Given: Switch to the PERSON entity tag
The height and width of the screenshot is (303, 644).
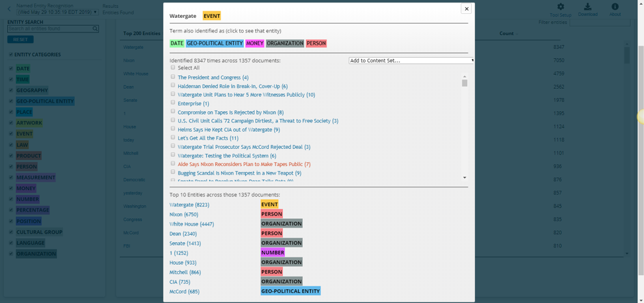Looking at the screenshot, I should click(x=316, y=44).
